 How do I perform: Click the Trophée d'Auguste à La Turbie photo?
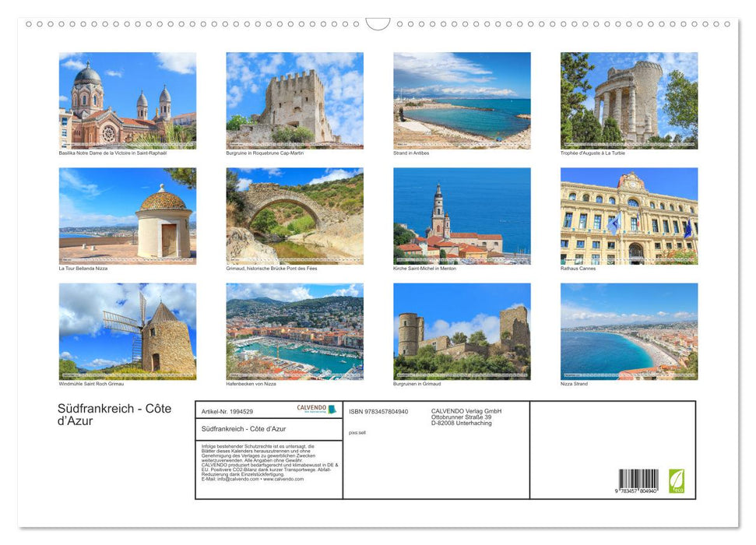[x=629, y=100]
